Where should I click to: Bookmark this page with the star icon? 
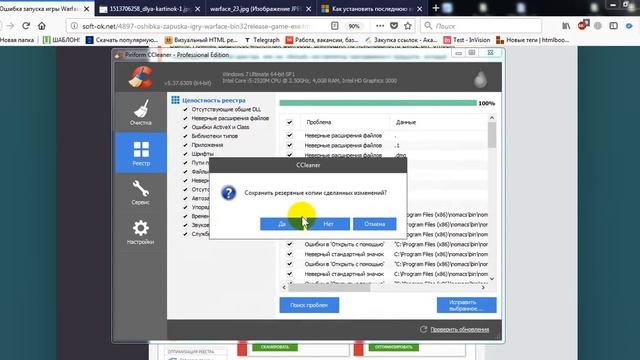407,26
